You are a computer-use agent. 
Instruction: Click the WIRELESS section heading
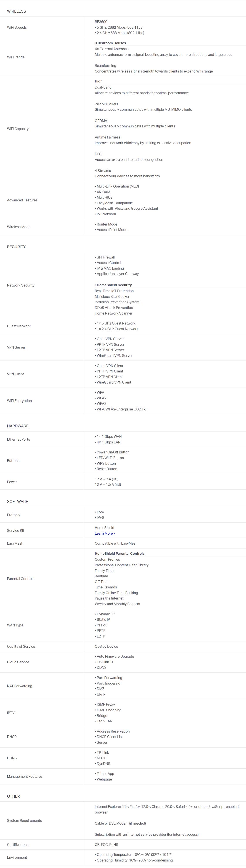point(17,11)
